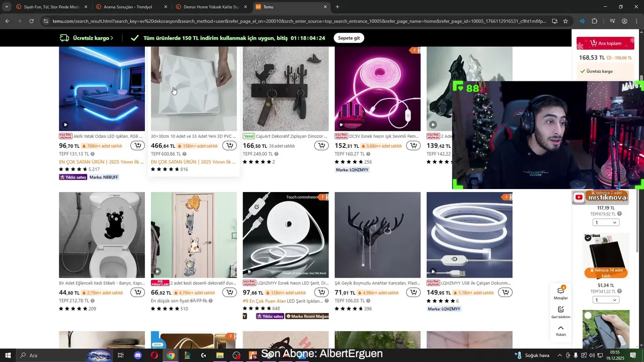Collapse page with Yukarı arrow
The width and height of the screenshot is (644, 362).
(560, 330)
